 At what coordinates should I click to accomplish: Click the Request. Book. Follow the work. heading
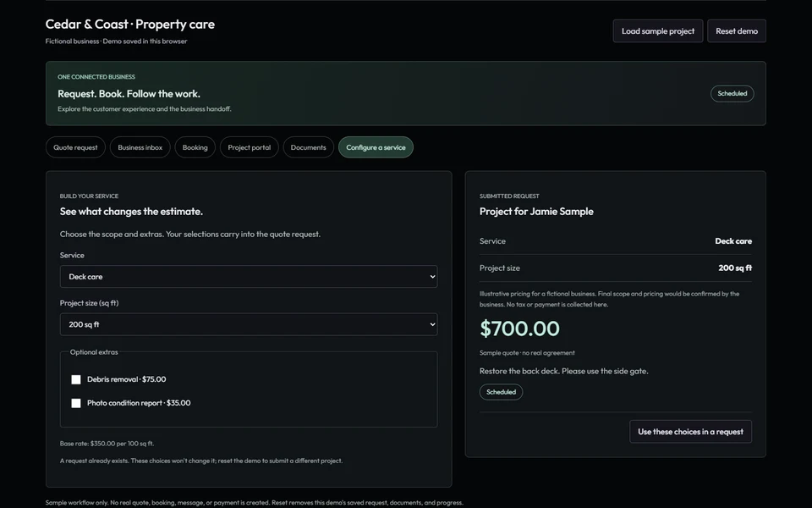(129, 94)
